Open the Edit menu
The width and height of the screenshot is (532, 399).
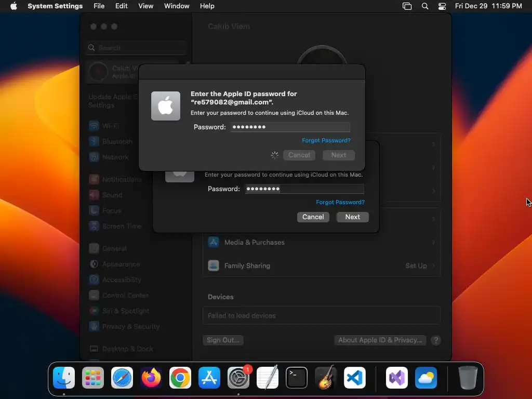point(121,6)
